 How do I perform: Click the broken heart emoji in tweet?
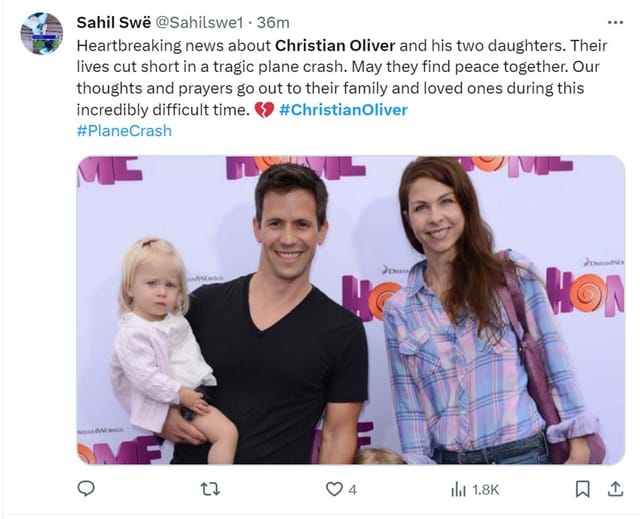[264, 110]
